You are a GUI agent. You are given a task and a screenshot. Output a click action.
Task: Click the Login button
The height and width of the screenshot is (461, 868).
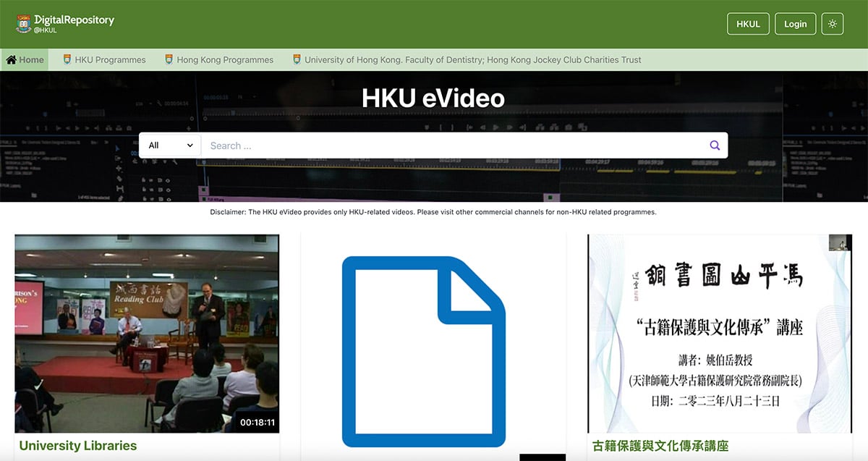click(795, 24)
